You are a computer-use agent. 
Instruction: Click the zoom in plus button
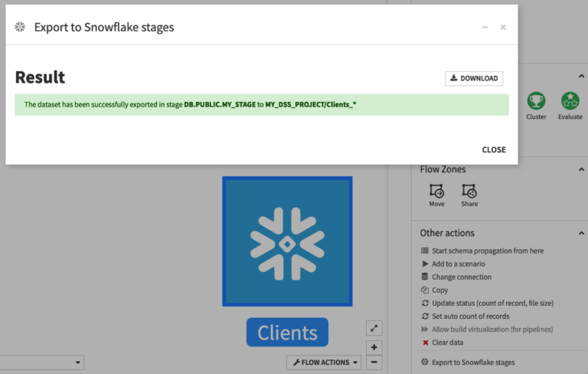point(374,347)
